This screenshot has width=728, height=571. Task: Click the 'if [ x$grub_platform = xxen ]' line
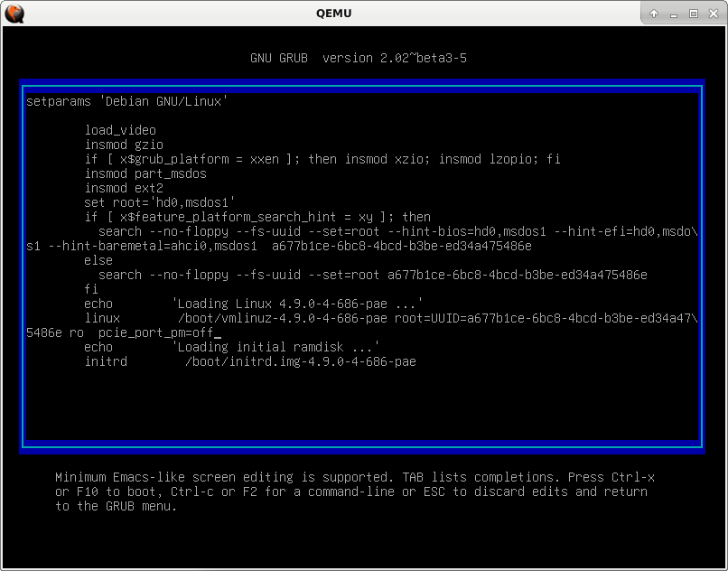(x=322, y=159)
